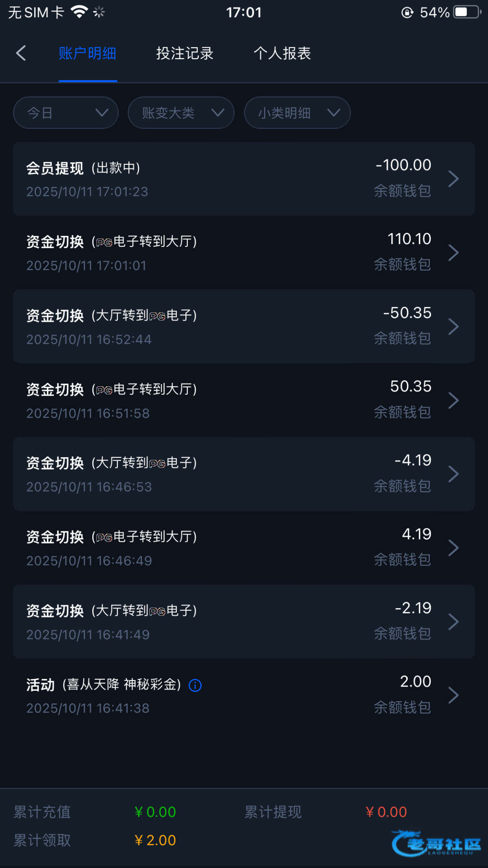Expand the 小类明细 subcategory dropdown
Screen dimensions: 488x868
point(297,113)
